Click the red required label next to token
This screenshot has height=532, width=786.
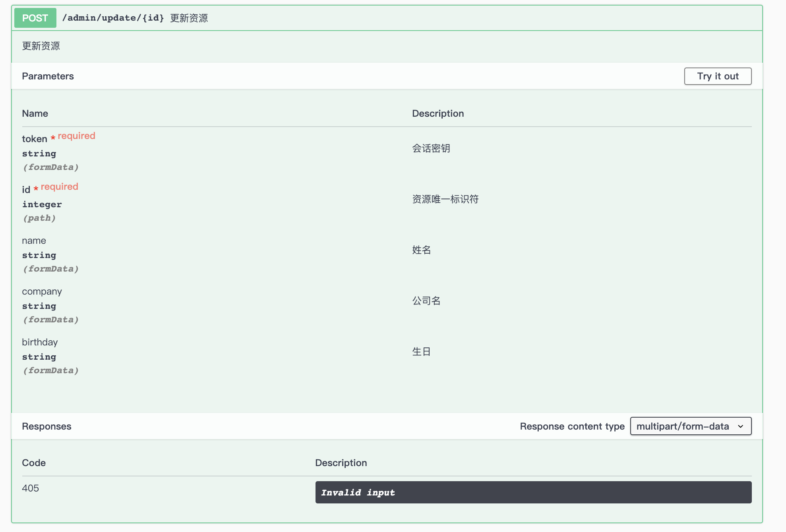click(x=76, y=136)
